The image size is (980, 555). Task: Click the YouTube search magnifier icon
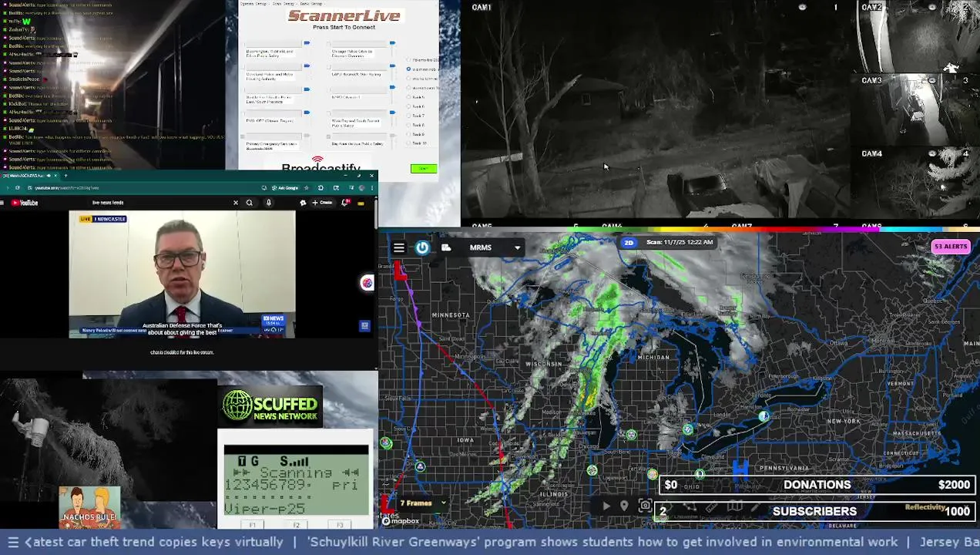click(x=249, y=203)
